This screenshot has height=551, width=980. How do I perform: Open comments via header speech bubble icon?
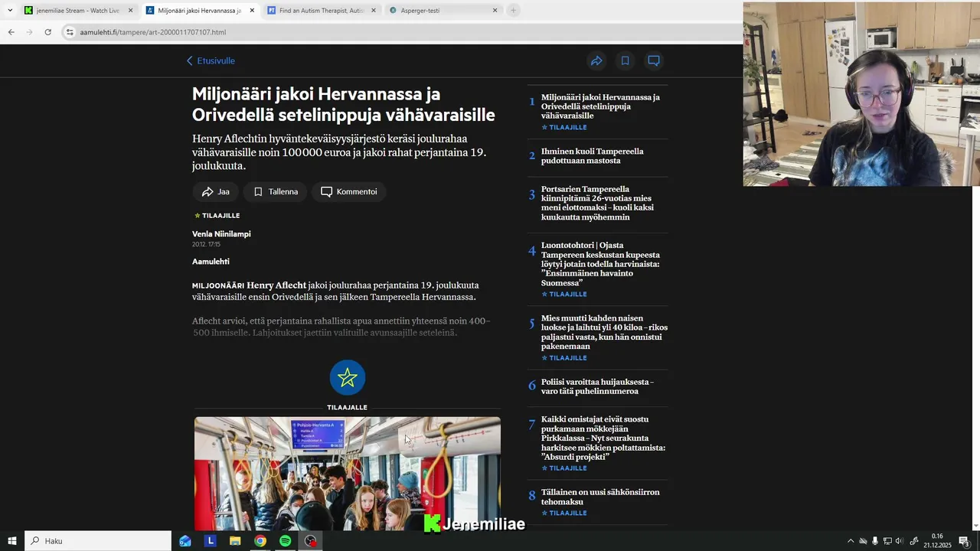653,60
